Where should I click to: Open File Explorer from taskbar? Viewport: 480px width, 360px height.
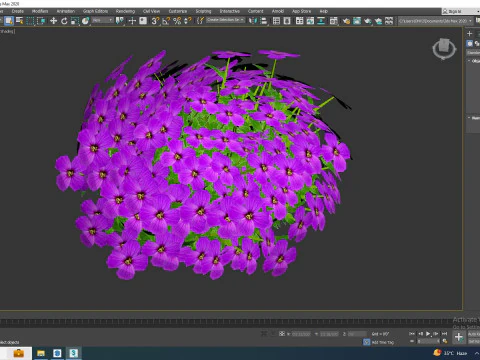pos(41,353)
